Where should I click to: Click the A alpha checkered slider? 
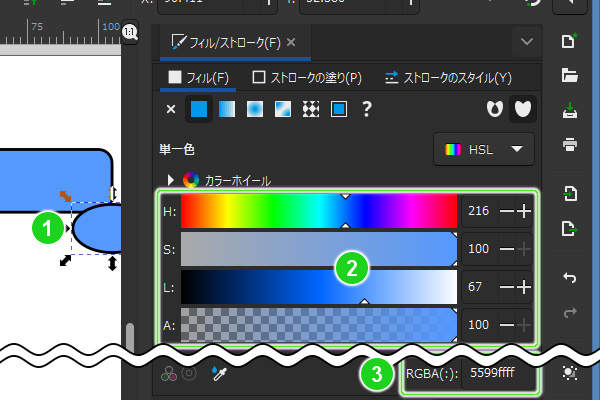(319, 325)
